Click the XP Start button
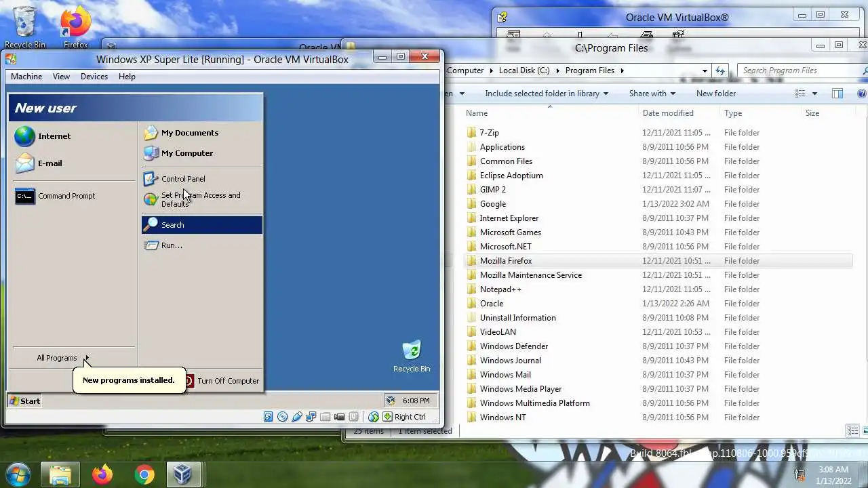The image size is (868, 488). (x=25, y=401)
